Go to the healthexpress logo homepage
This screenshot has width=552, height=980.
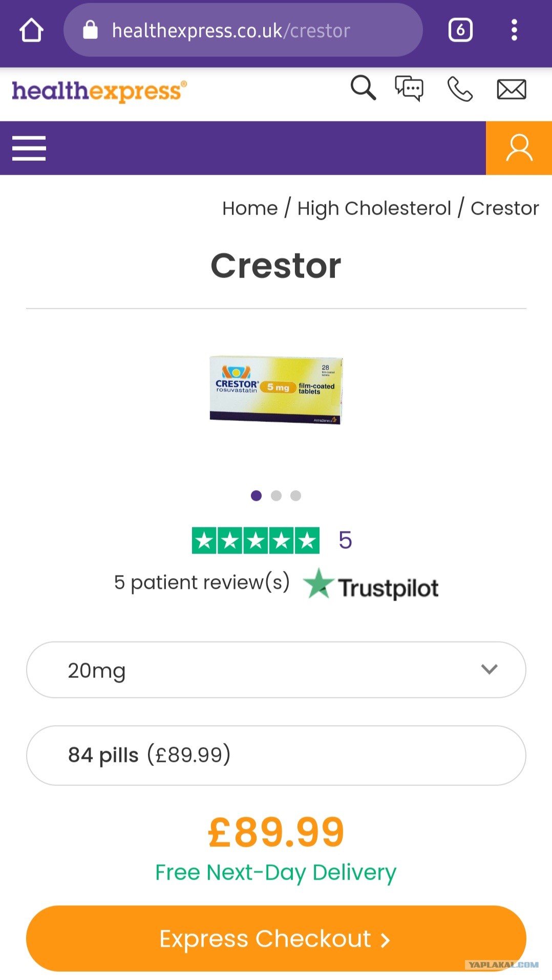tap(99, 91)
